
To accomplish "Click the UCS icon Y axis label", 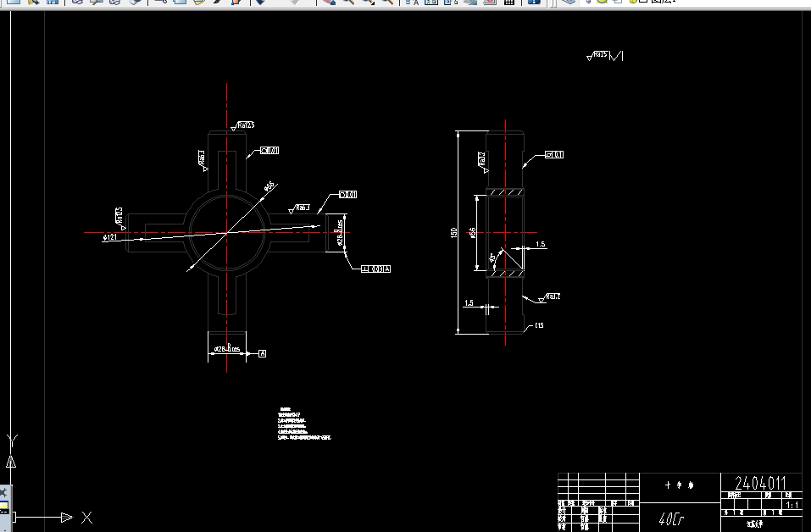I will coord(12,441).
